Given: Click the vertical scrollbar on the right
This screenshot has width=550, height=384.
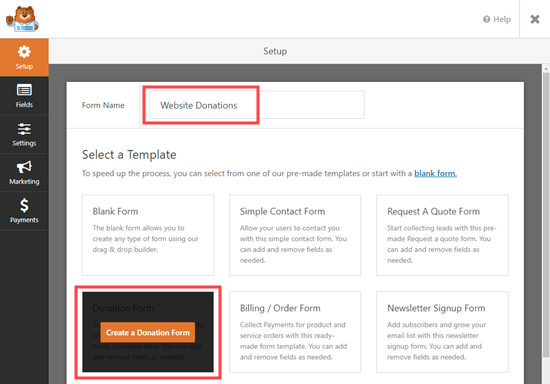Looking at the screenshot, I should tap(546, 214).
